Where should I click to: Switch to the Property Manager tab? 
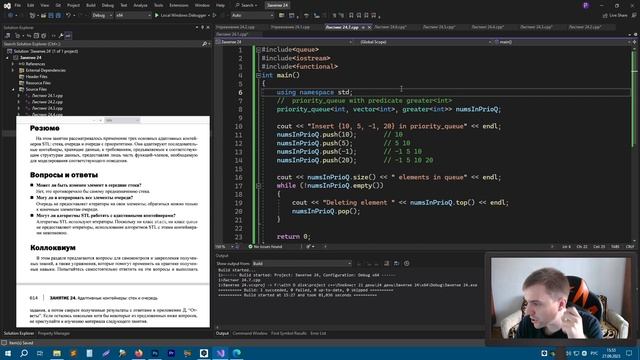click(53, 333)
